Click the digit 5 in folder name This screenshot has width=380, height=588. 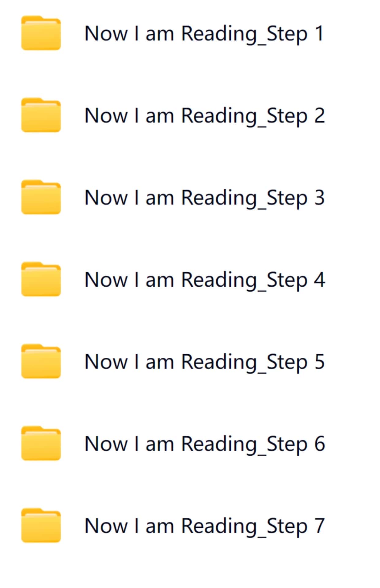coord(319,362)
